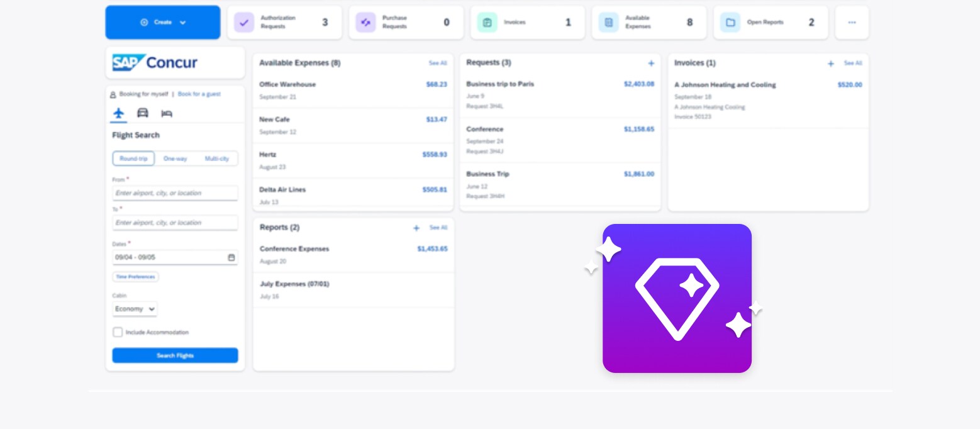Add a new invoice with plus icon
980x429 pixels.
click(831, 64)
